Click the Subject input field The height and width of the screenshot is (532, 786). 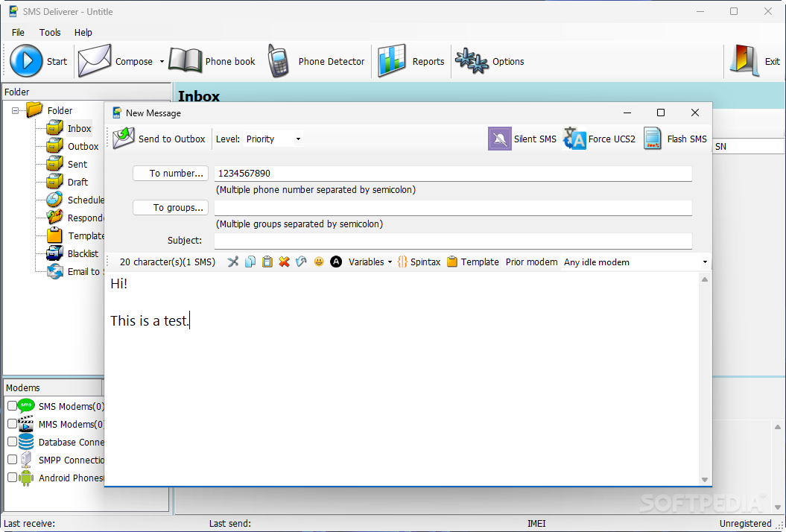pyautogui.click(x=453, y=241)
